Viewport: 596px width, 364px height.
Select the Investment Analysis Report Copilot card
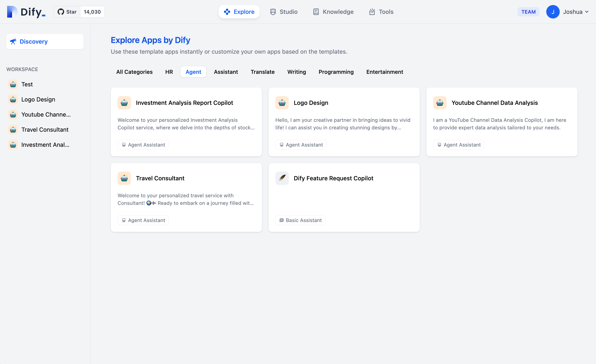186,122
